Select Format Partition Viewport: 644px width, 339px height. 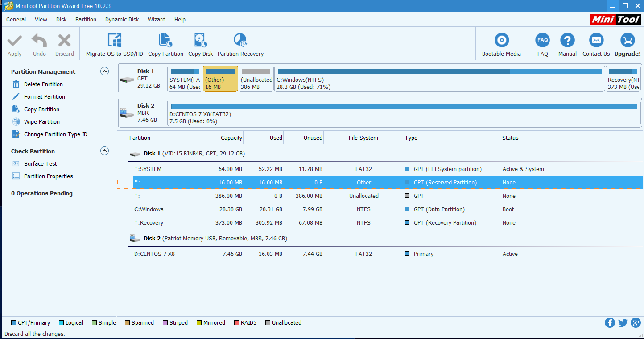45,96
